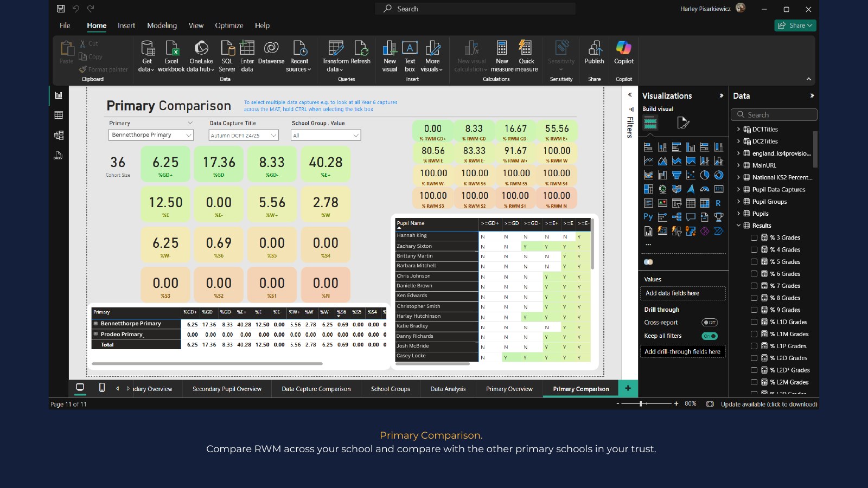Open the Primary slicer dropdown
Image resolution: width=868 pixels, height=488 pixels.
tap(151, 135)
